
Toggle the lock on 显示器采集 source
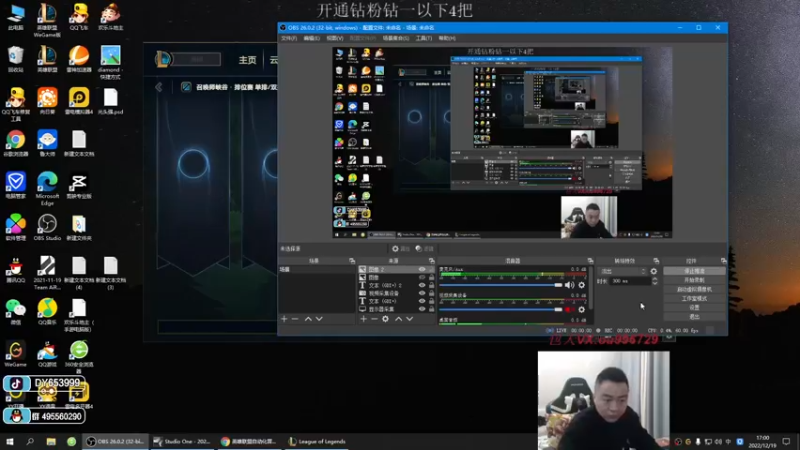click(x=432, y=309)
